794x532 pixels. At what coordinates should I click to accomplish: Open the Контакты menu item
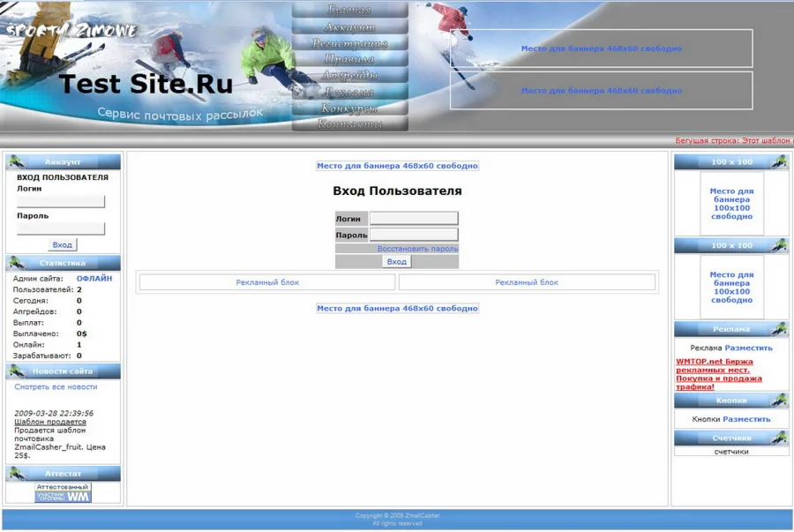(x=350, y=124)
